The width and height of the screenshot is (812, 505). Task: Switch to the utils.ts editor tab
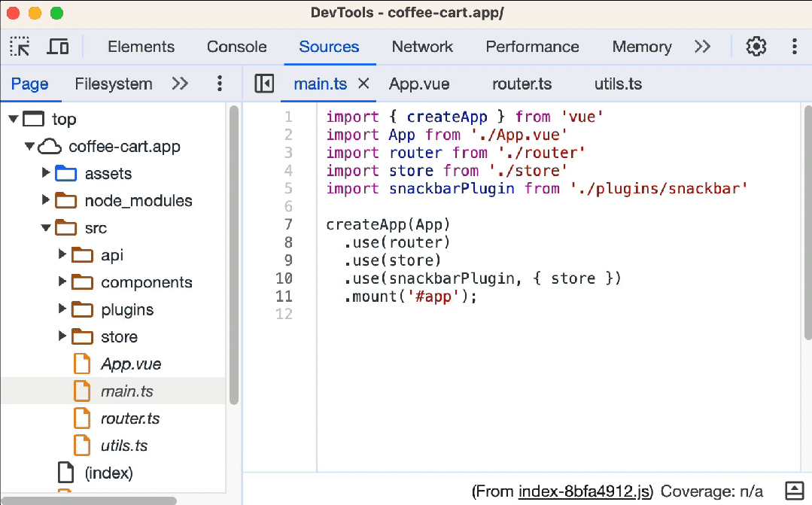(618, 84)
